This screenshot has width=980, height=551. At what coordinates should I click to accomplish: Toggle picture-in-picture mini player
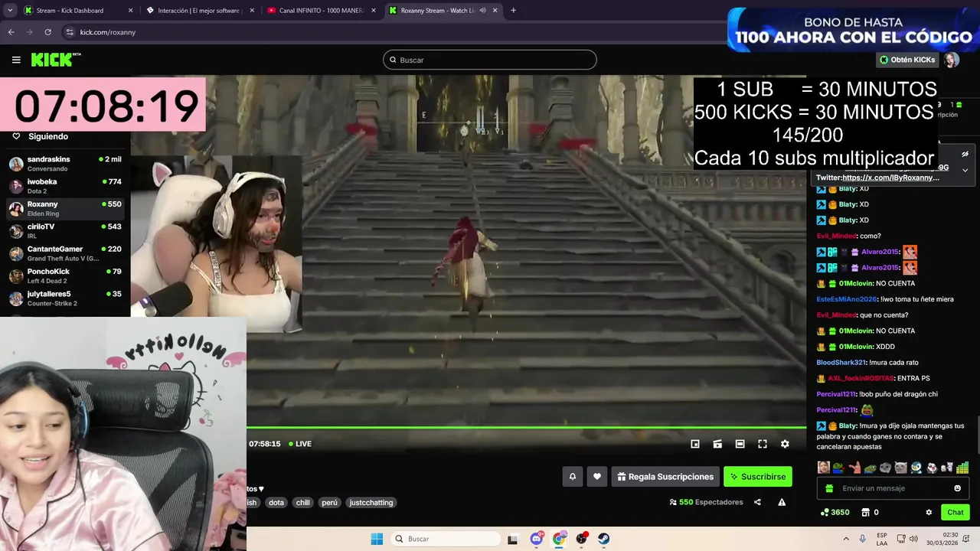[695, 444]
